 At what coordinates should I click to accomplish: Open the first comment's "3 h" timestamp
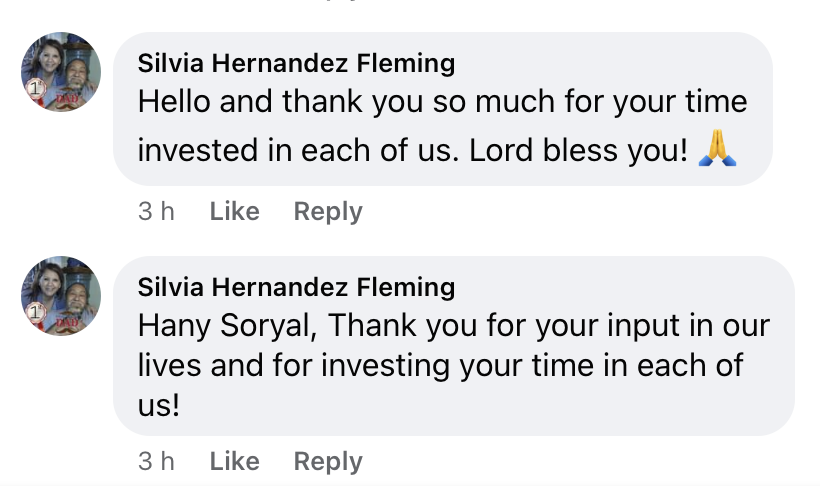[x=156, y=212]
